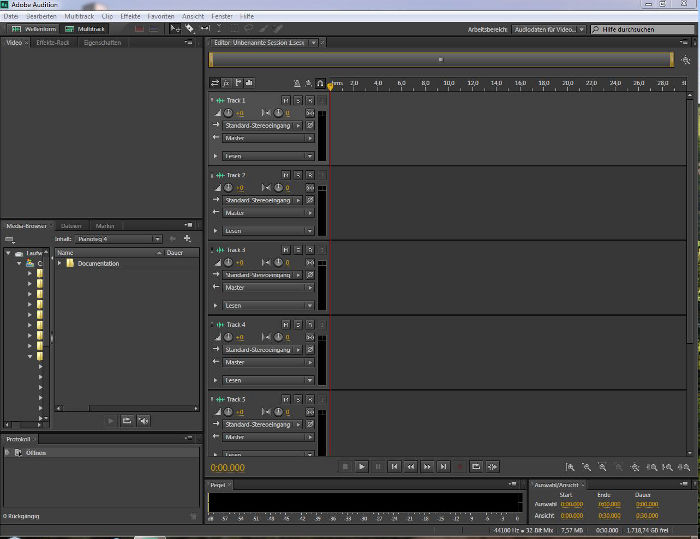Select the Razor cutting tool
Viewport: 700px width, 539px height.
[x=190, y=29]
